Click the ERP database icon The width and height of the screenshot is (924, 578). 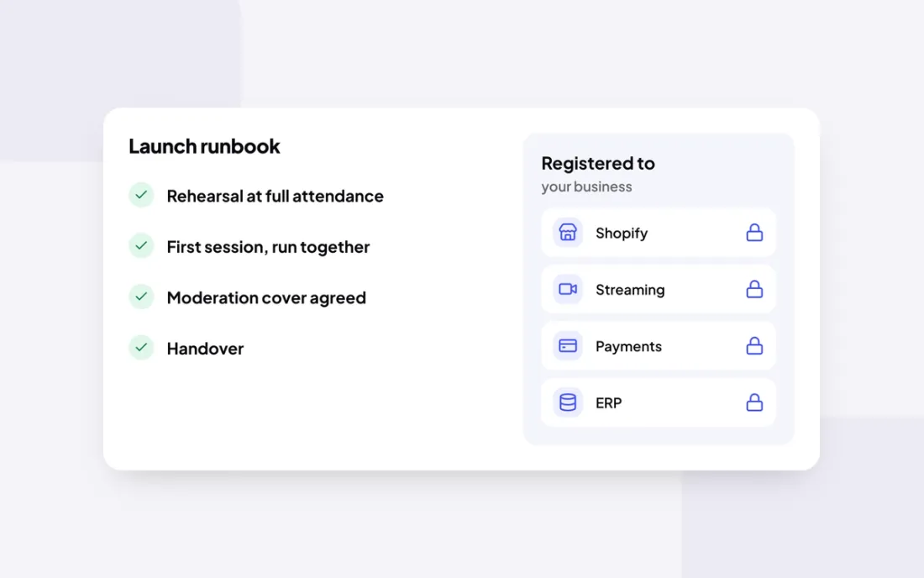coord(568,402)
